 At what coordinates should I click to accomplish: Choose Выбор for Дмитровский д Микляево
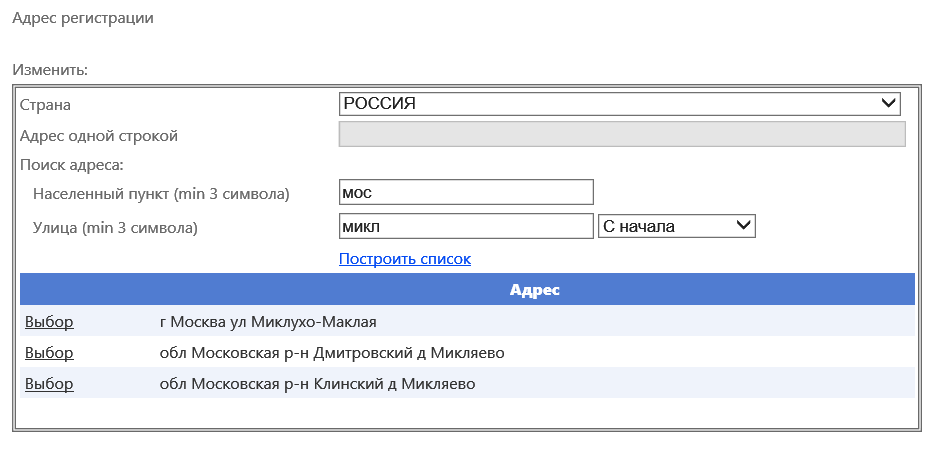(x=49, y=353)
